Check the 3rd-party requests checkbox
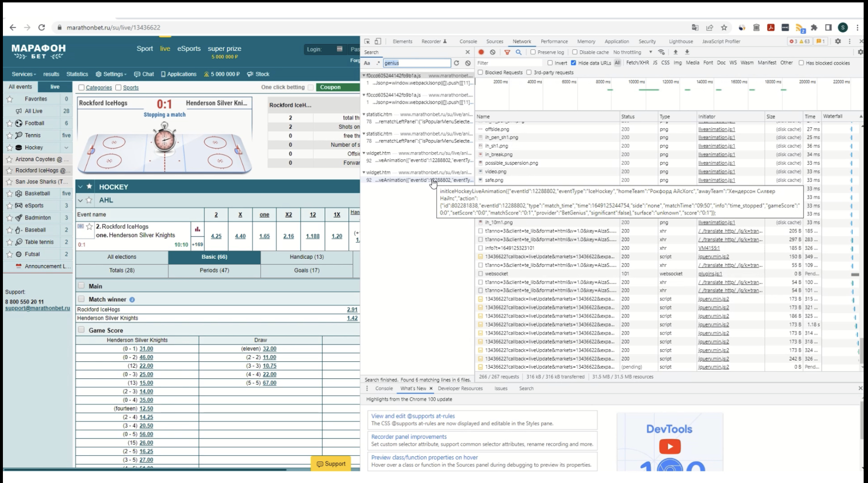Screen dimensions: 868x483 (529, 73)
